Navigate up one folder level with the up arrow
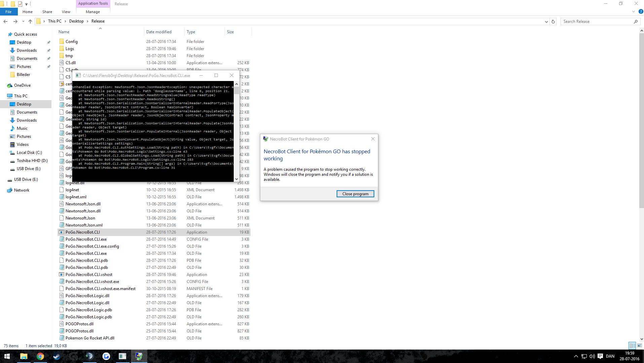This screenshot has height=363, width=644. point(30,22)
